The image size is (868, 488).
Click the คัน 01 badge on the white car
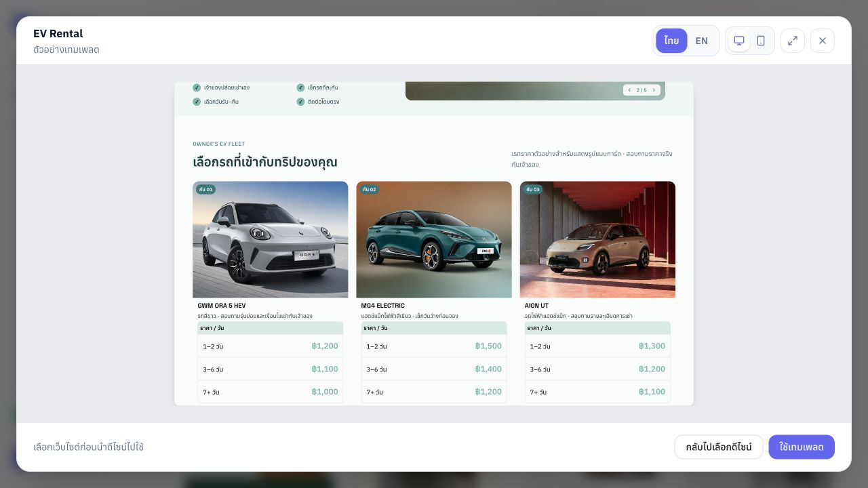[x=205, y=190]
